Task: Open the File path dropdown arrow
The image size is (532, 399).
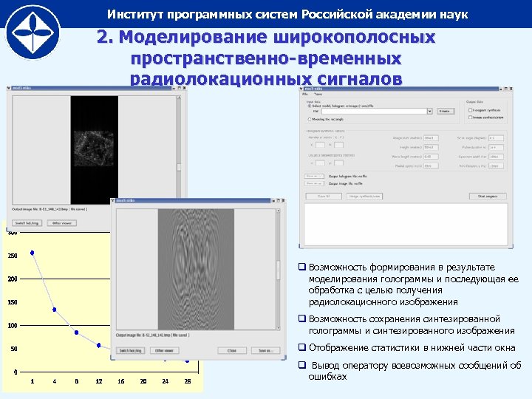Action: pos(429,112)
